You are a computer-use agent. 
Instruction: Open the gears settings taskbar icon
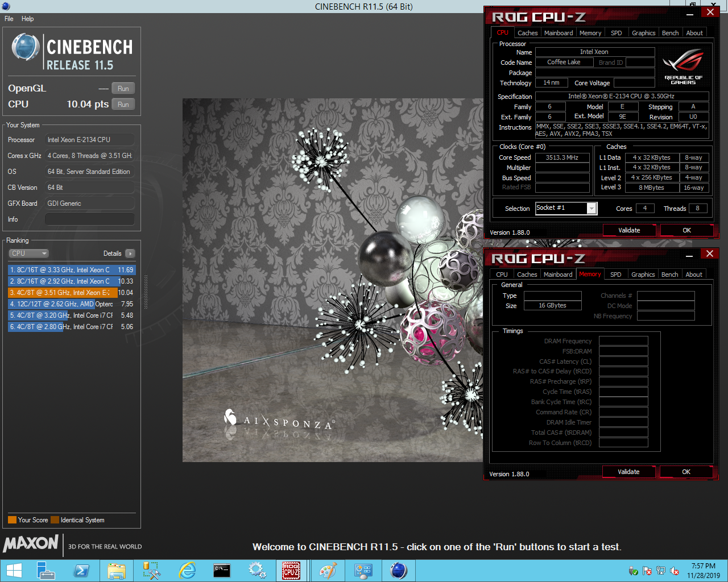point(257,571)
